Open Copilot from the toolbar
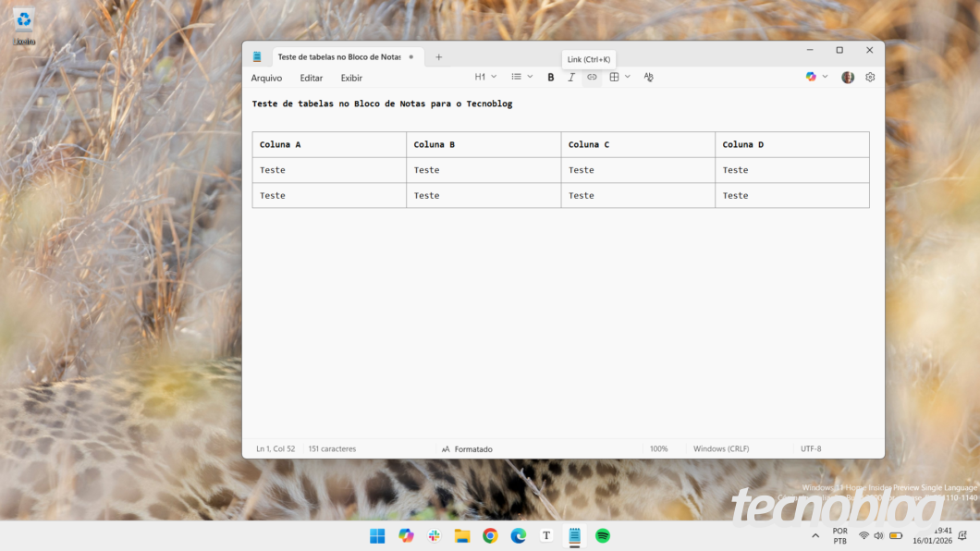This screenshot has height=551, width=980. 811,77
